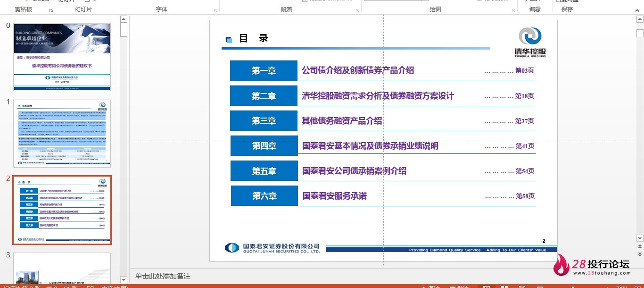
Task: Select the 第二章 blue box
Action: tap(264, 96)
